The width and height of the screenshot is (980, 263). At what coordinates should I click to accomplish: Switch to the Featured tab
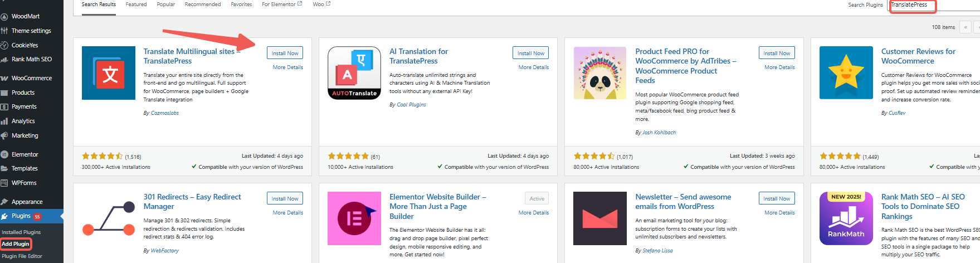point(136,4)
